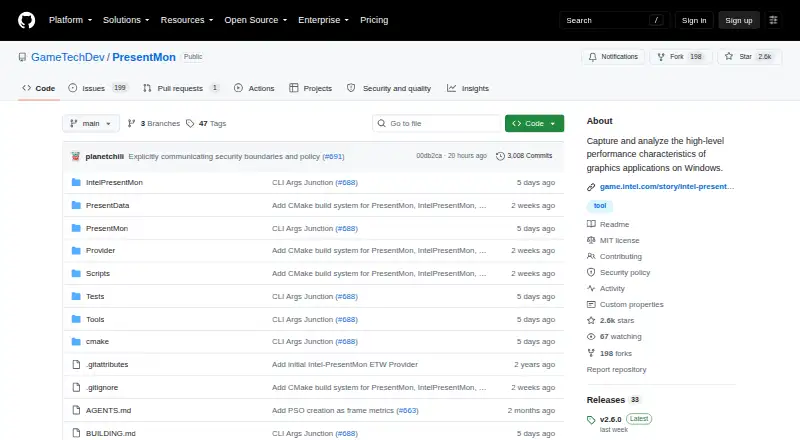800x440 pixels.
Task: Click the Sign up button
Action: [x=739, y=20]
